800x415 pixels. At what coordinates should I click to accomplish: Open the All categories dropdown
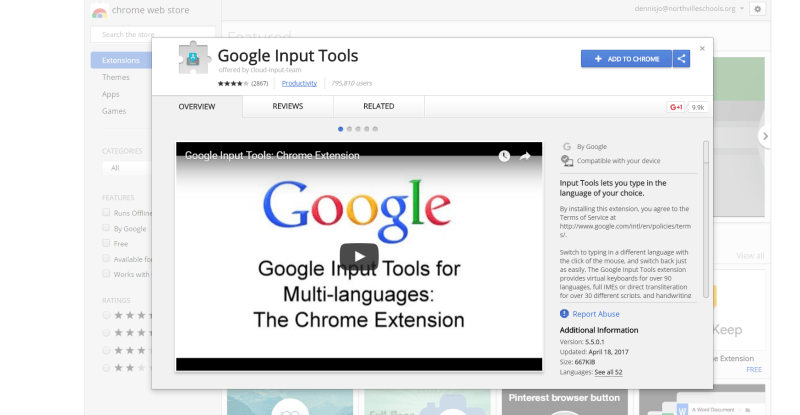point(128,168)
